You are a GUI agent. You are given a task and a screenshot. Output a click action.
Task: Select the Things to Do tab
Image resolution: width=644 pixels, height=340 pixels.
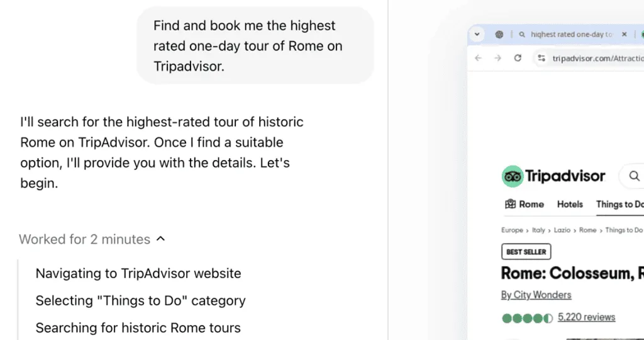619,204
